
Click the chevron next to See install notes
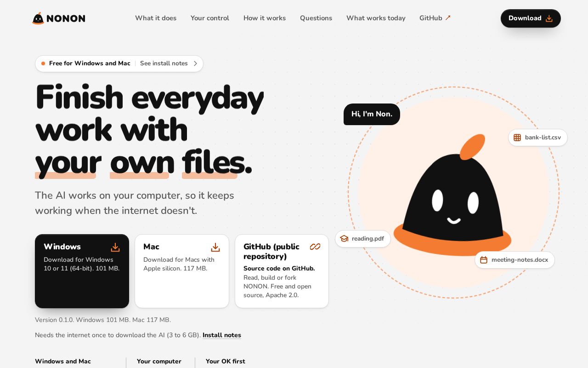(x=195, y=63)
